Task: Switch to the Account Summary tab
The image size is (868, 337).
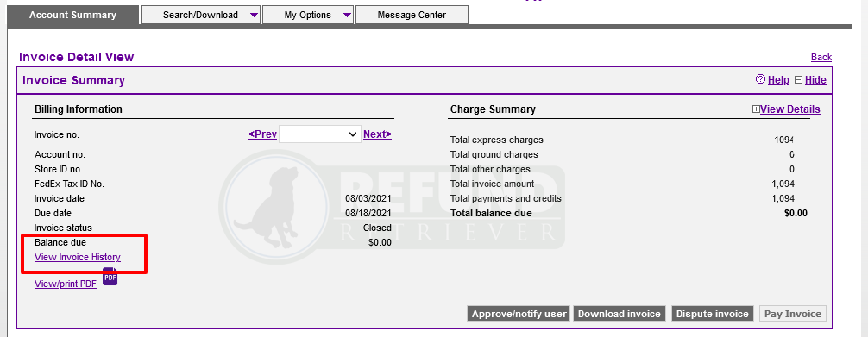Action: tap(73, 15)
